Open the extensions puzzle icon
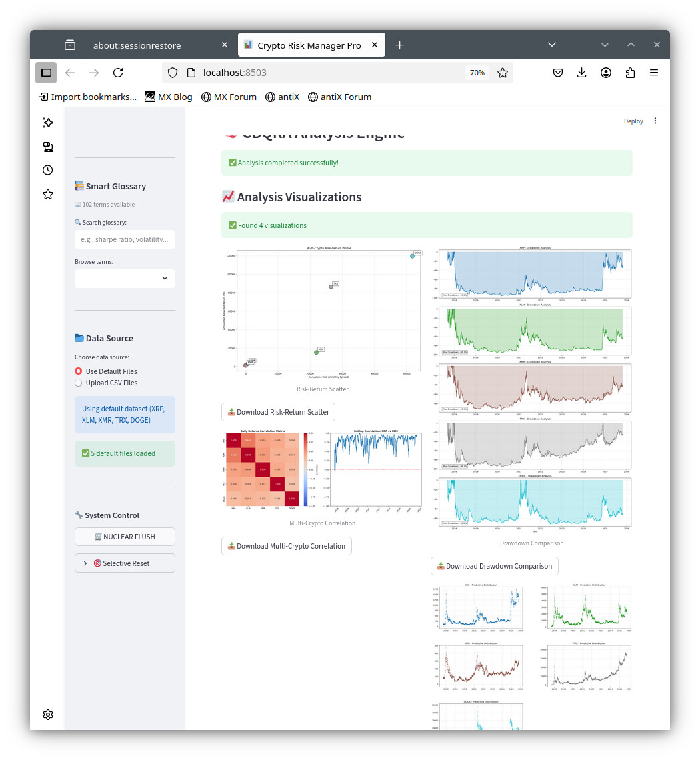Image resolution: width=700 pixels, height=760 pixels. coord(630,73)
